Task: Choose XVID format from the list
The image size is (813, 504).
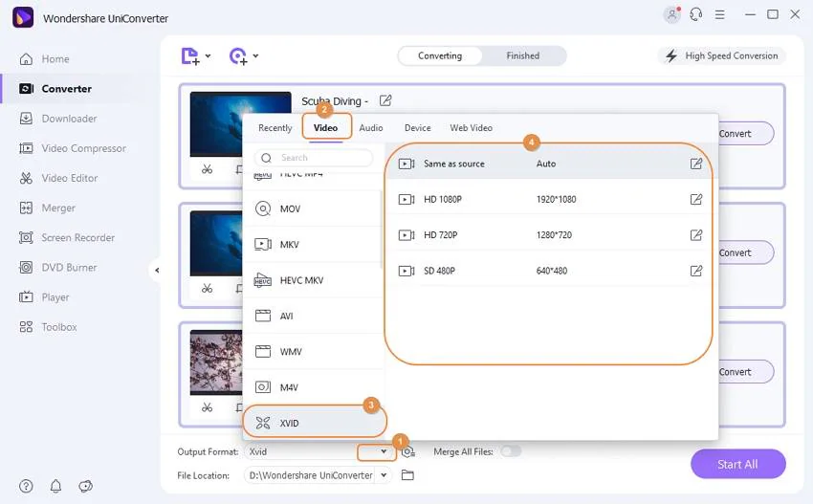Action: coord(315,423)
